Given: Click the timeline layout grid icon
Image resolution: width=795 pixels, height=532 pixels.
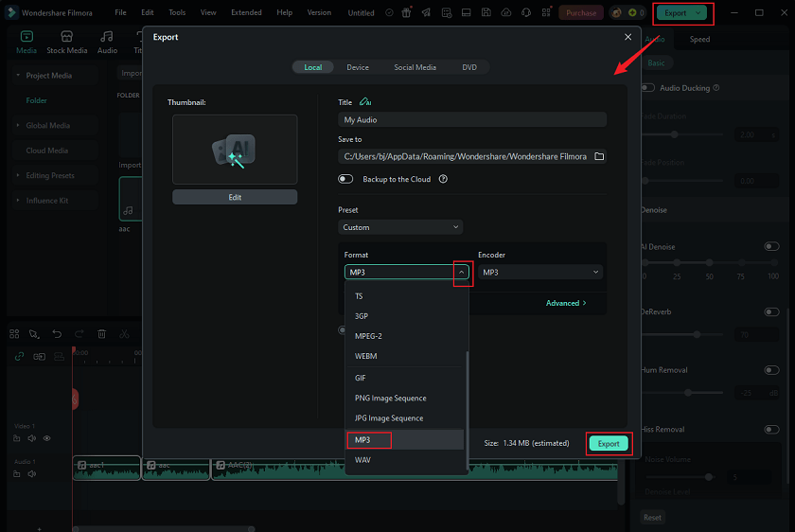Looking at the screenshot, I should click(x=14, y=334).
